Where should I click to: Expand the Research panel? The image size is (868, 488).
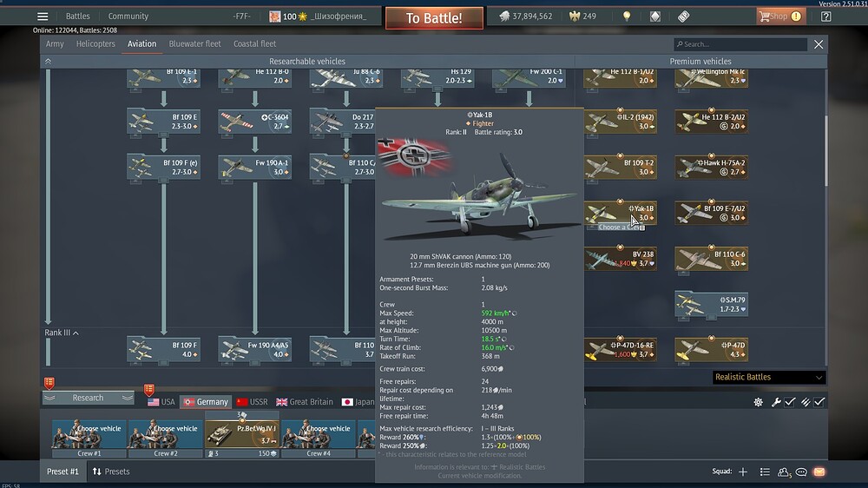tap(88, 399)
